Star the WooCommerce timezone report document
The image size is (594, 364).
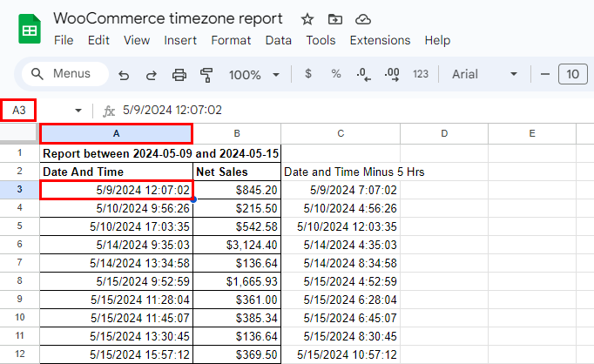pyautogui.click(x=307, y=19)
